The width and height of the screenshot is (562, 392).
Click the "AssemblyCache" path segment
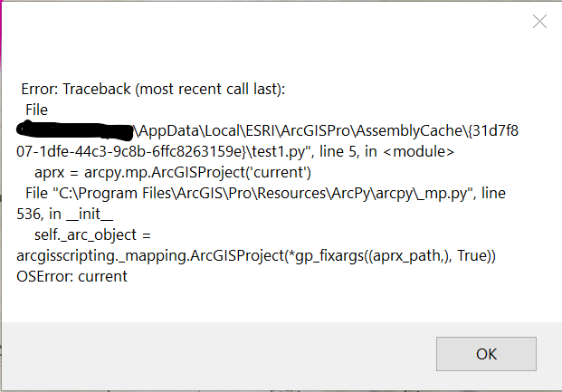point(408,130)
